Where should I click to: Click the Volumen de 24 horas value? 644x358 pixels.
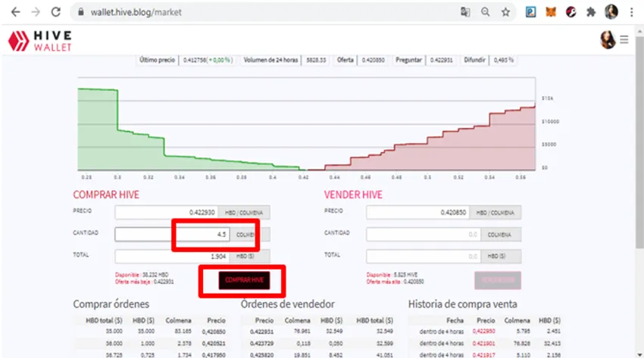click(x=316, y=60)
